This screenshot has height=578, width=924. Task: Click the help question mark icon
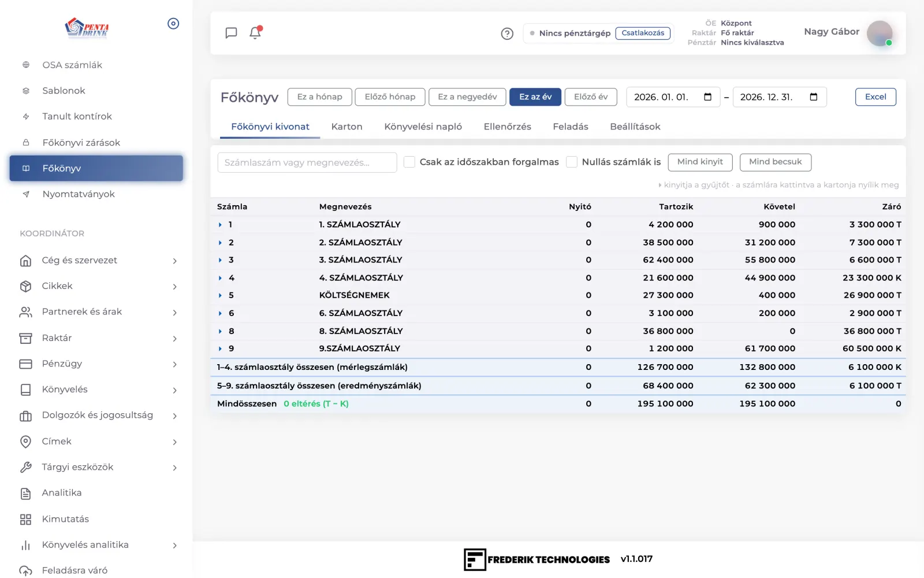pyautogui.click(x=507, y=34)
